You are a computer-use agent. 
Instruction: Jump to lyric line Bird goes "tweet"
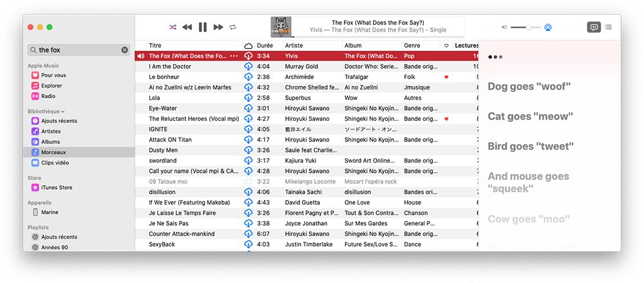[x=531, y=147]
